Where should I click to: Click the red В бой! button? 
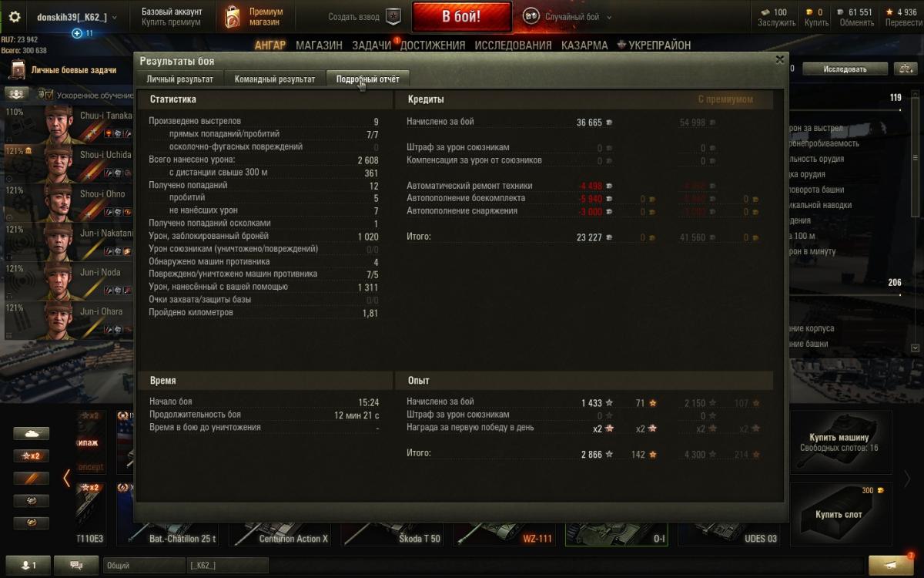[x=461, y=16]
